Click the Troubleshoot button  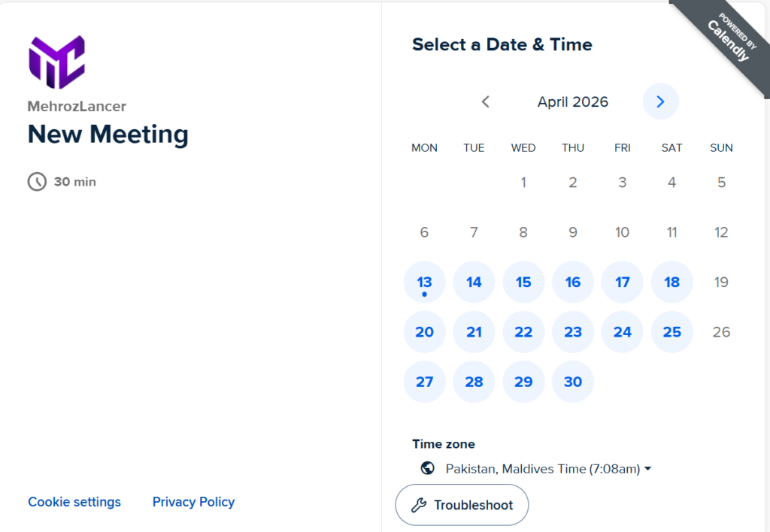[x=462, y=505]
